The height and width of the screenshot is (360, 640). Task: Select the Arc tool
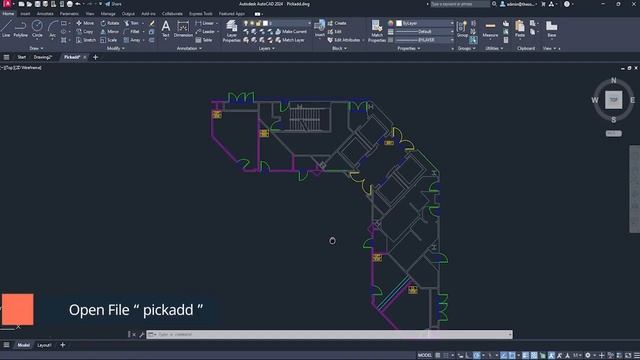(53, 29)
